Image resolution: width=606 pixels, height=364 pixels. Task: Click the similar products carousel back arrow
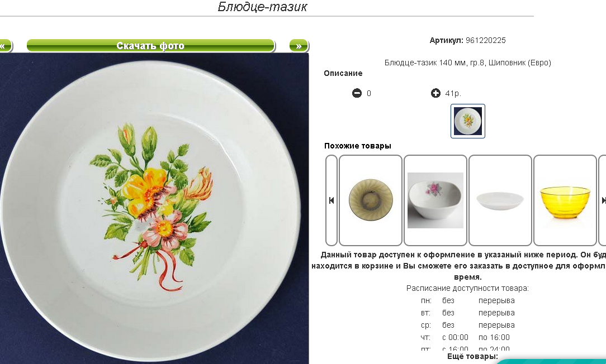coord(332,200)
